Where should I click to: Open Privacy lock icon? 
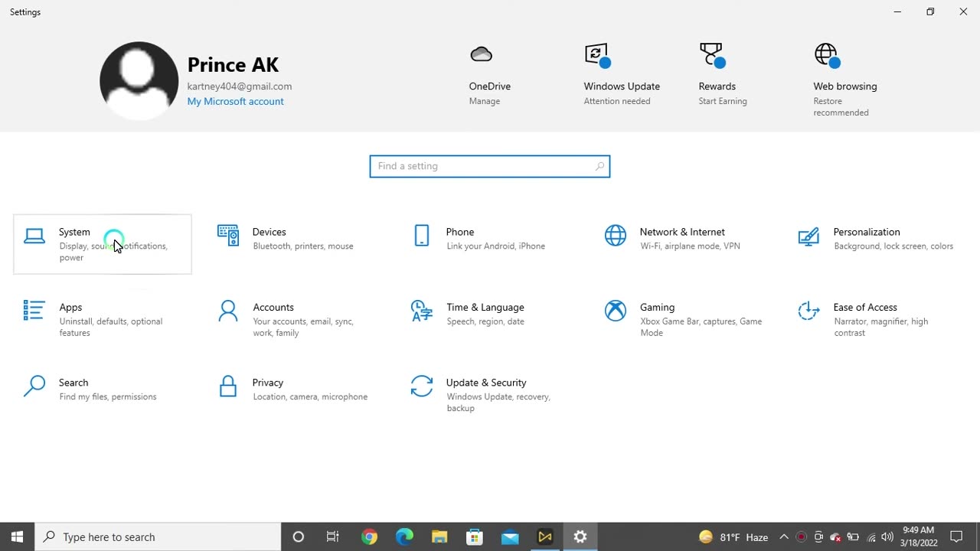coord(228,386)
